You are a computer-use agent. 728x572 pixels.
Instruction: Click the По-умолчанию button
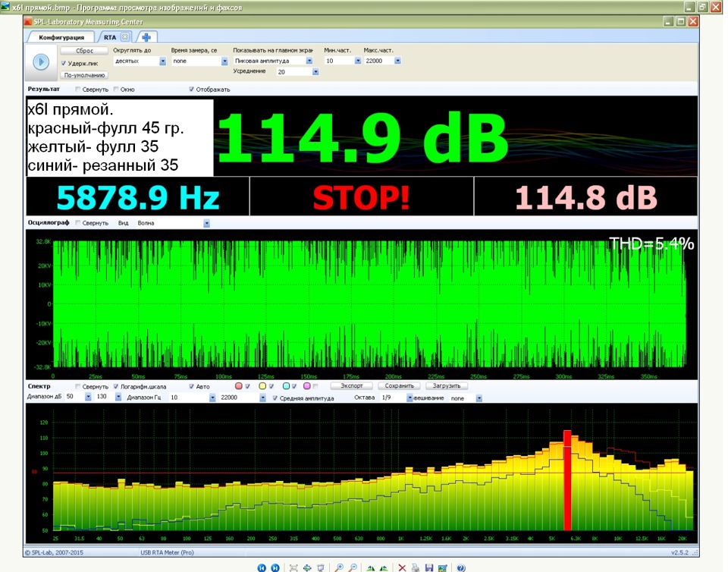[x=84, y=75]
